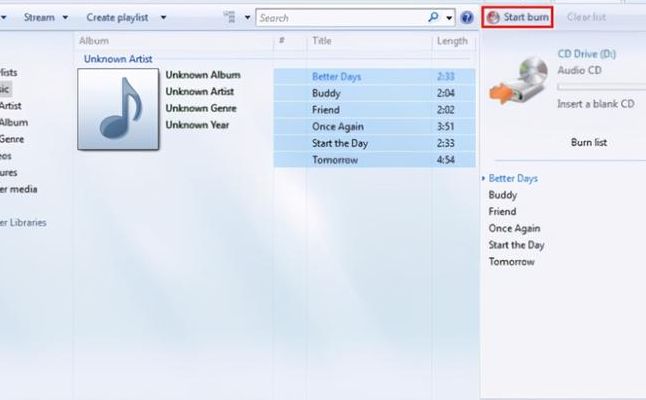Select Buddy in the burn list
The width and height of the screenshot is (646, 400).
click(x=503, y=195)
